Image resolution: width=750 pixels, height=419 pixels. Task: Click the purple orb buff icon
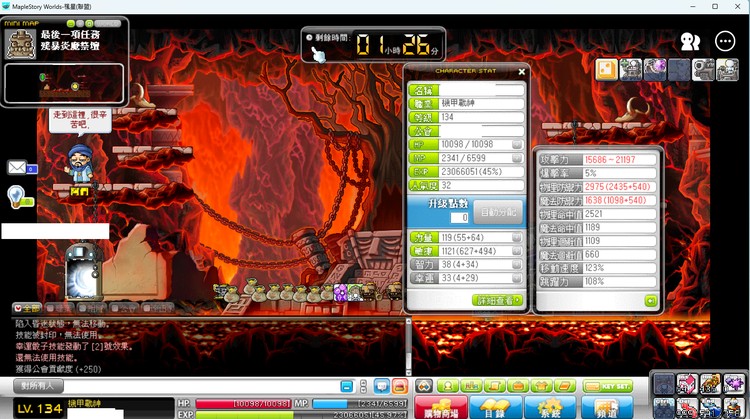coord(655,70)
